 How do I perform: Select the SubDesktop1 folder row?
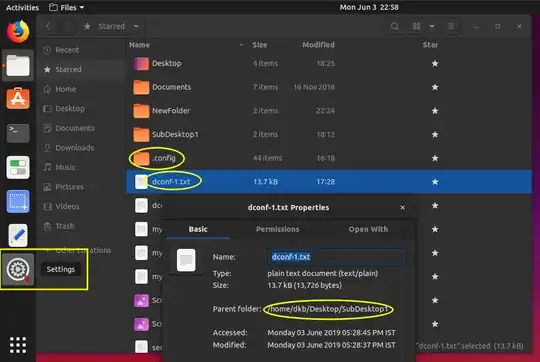click(x=329, y=134)
